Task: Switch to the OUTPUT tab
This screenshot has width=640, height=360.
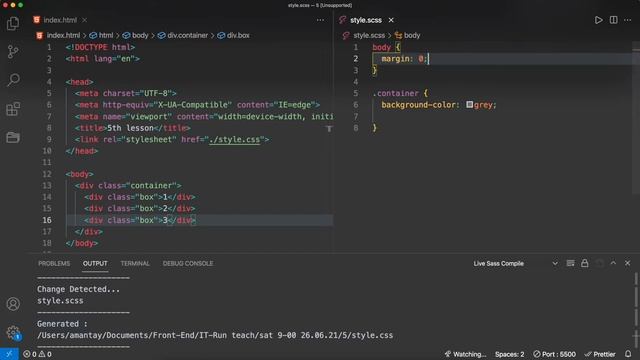Action: point(95,264)
